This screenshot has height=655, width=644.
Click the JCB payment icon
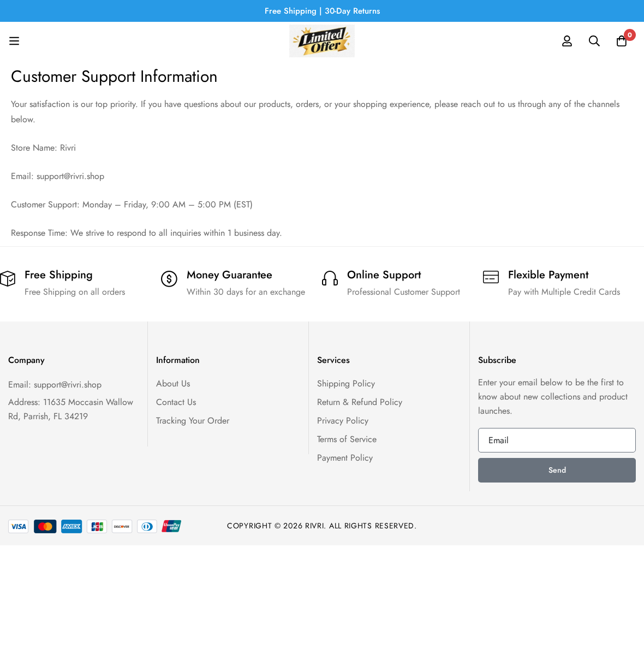coord(97,526)
